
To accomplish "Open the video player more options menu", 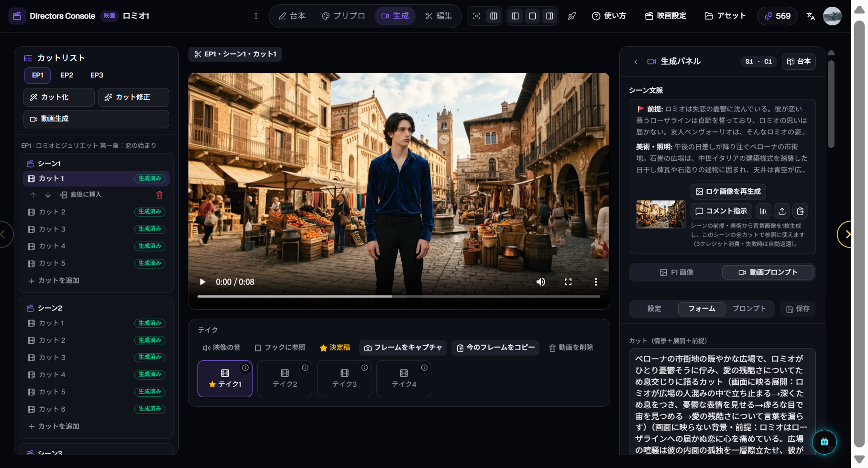I will click(595, 282).
